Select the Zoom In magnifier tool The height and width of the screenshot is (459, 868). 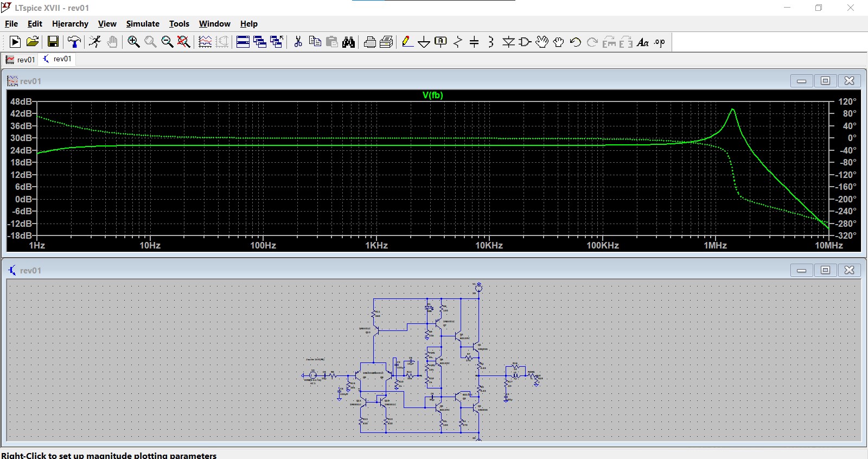[x=133, y=42]
